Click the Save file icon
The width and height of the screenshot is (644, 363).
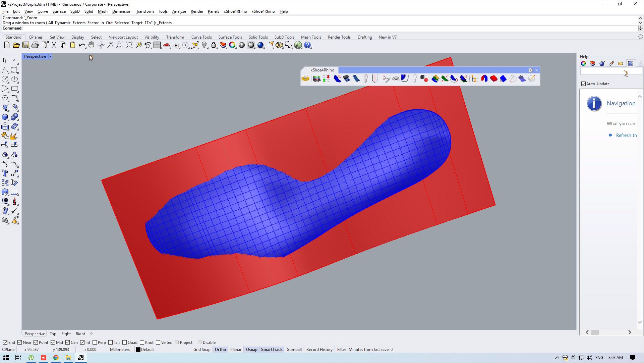click(x=25, y=45)
